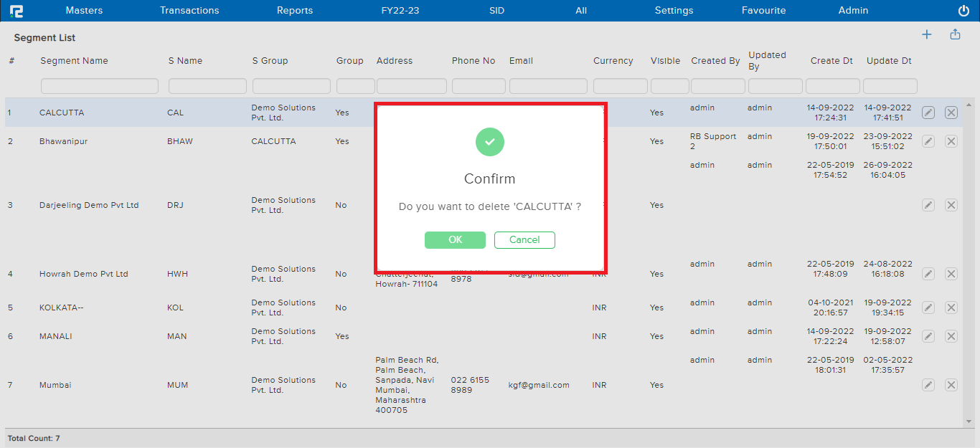Click the export icon at top right
This screenshot has width=980, height=448.
click(954, 34)
